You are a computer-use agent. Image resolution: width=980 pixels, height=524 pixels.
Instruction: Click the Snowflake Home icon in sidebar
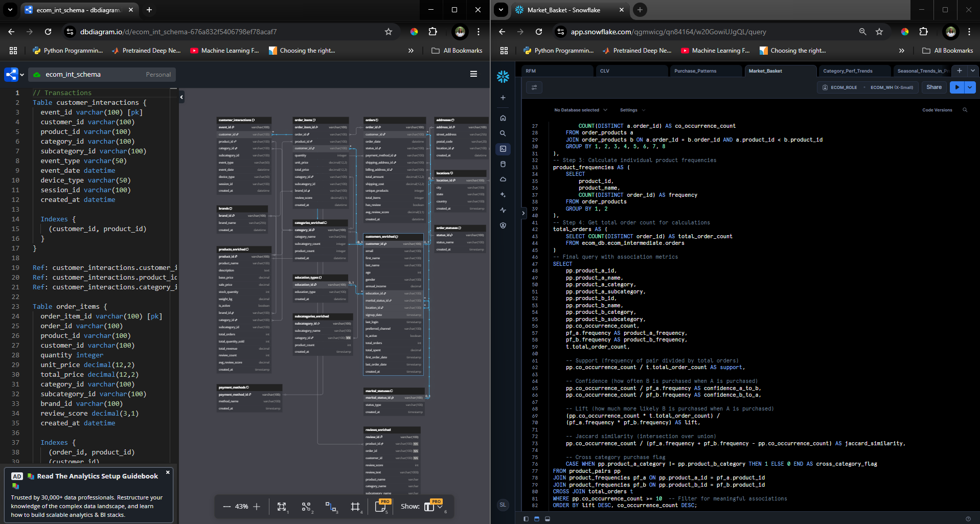tap(503, 118)
